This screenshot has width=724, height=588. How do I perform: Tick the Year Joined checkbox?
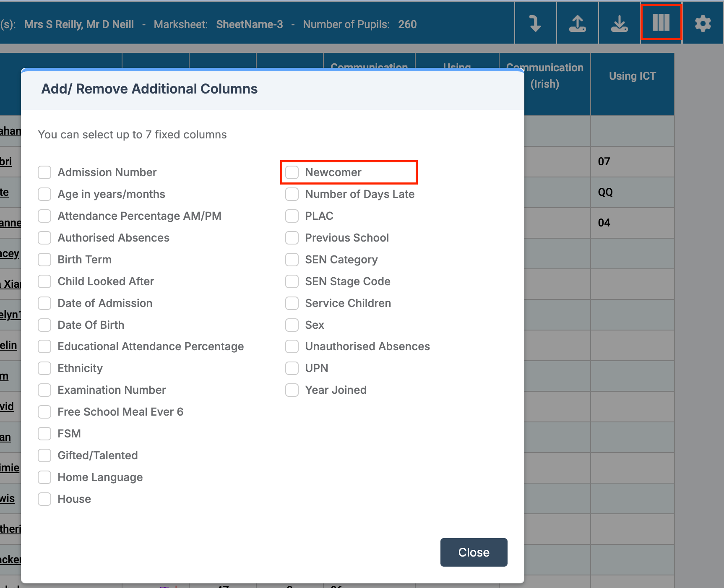point(292,390)
